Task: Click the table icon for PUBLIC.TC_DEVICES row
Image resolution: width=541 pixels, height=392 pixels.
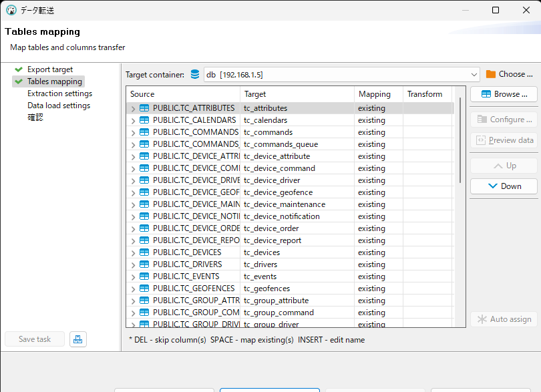Action: pos(144,252)
